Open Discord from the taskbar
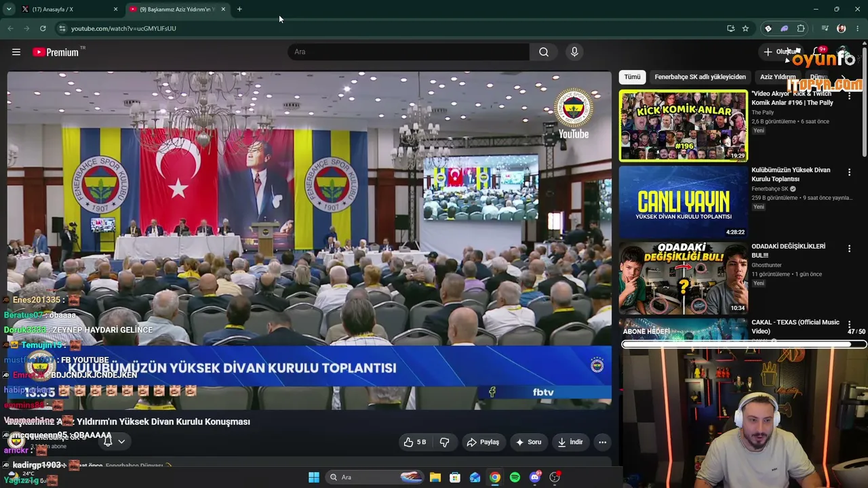The image size is (868, 488). point(534,477)
